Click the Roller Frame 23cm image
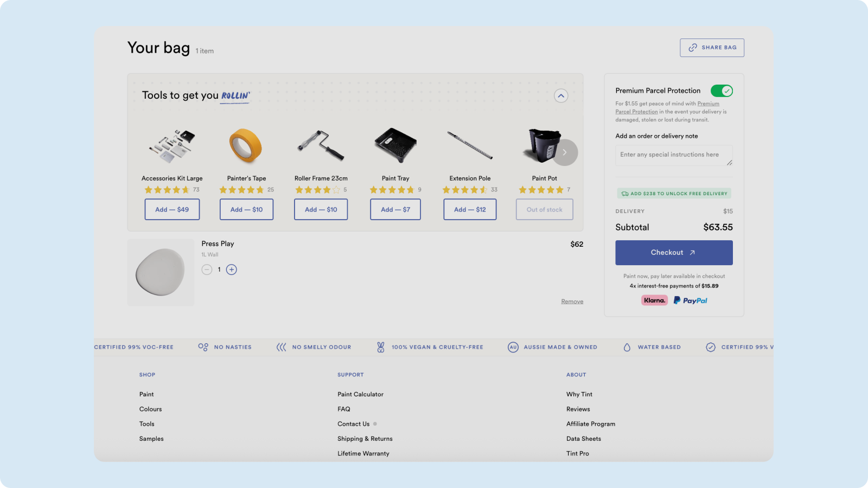 321,146
